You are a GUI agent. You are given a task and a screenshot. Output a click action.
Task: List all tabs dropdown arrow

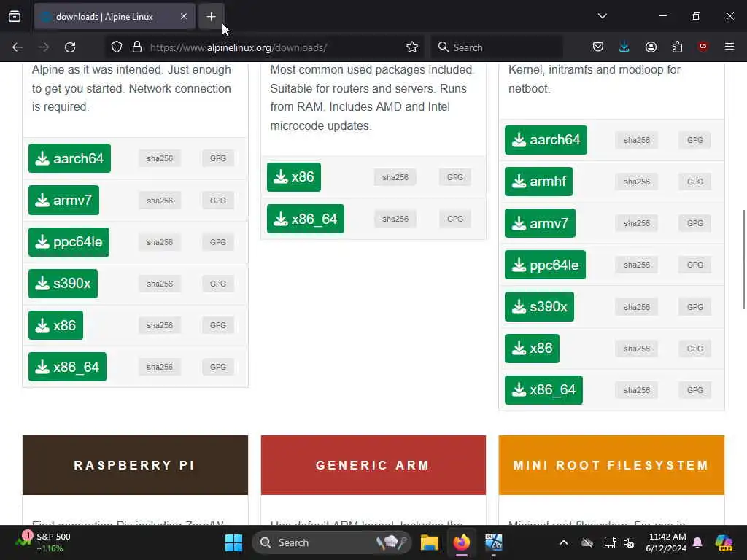[602, 16]
